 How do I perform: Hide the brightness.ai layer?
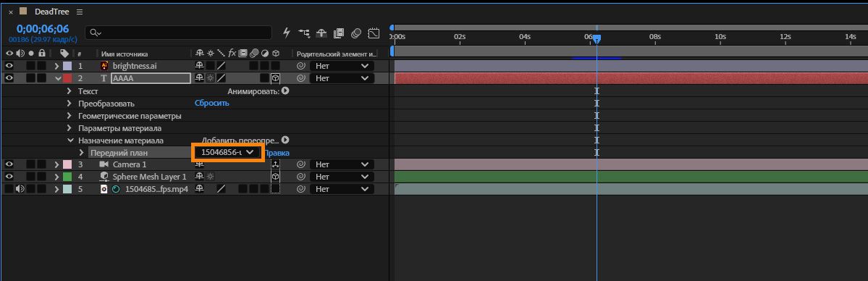pyautogui.click(x=9, y=65)
